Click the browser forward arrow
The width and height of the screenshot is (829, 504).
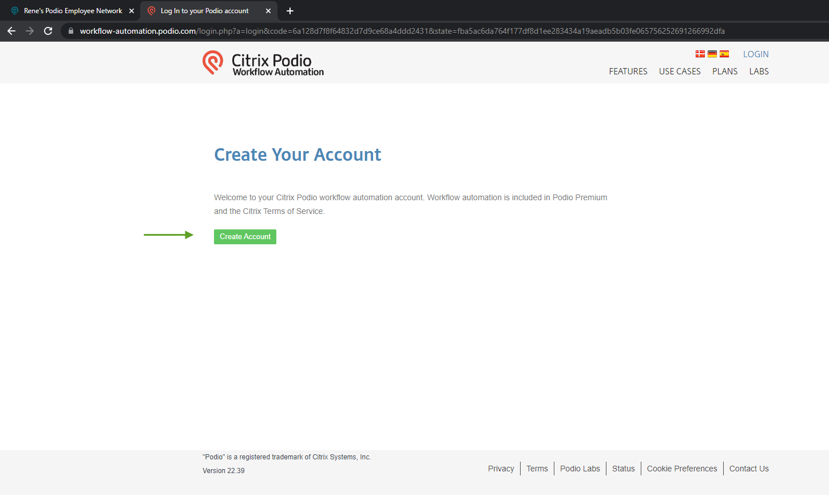[x=30, y=31]
